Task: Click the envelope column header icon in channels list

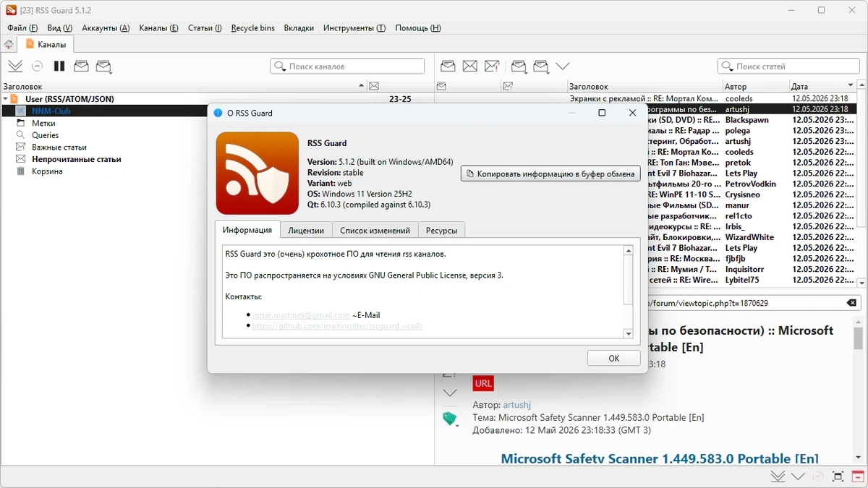Action: point(374,86)
